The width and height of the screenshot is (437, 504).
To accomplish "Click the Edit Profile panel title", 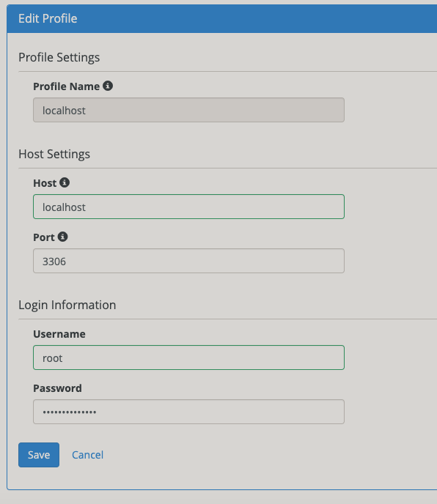I will pyautogui.click(x=48, y=18).
